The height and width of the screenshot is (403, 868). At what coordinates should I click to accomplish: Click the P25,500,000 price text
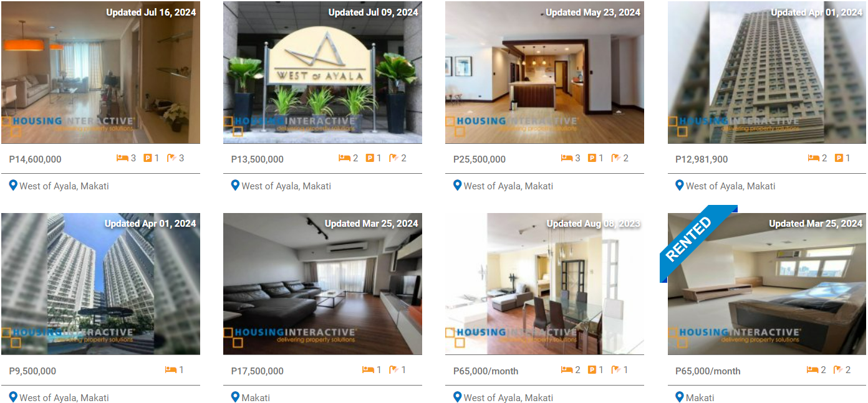480,159
